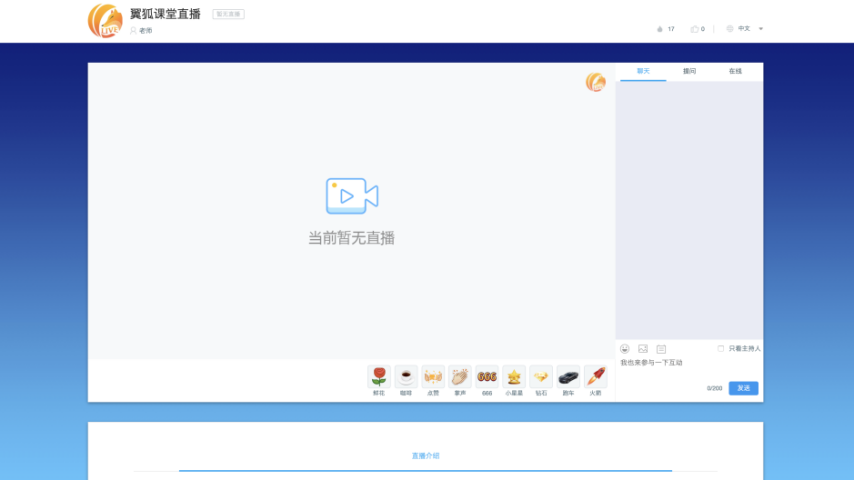
Task: Send the coffee cup gift
Action: coord(406,377)
